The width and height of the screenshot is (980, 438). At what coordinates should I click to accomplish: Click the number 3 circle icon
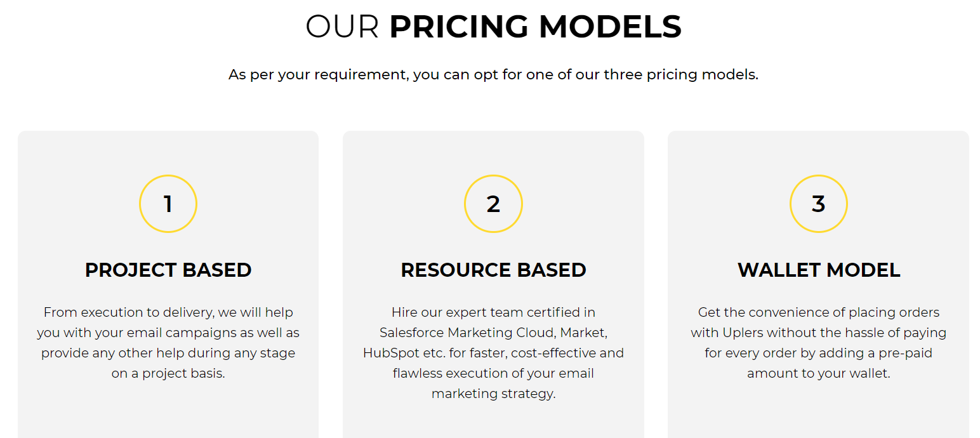818,204
